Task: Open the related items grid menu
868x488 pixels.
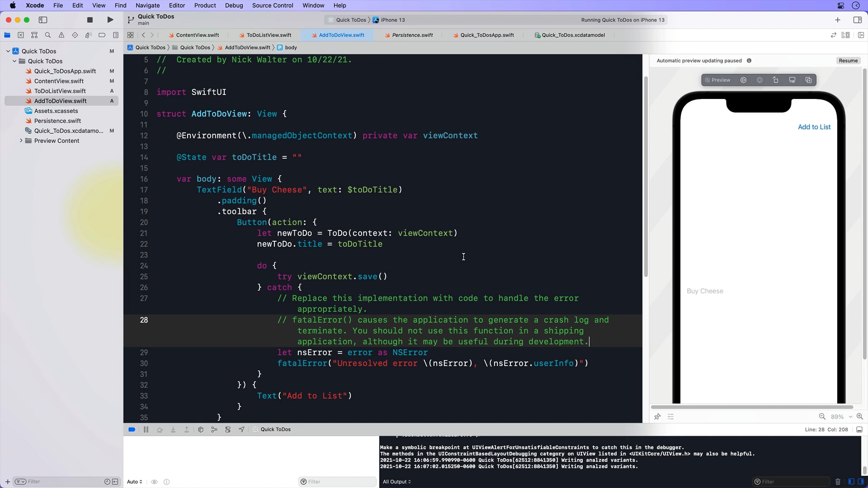Action: click(x=130, y=35)
